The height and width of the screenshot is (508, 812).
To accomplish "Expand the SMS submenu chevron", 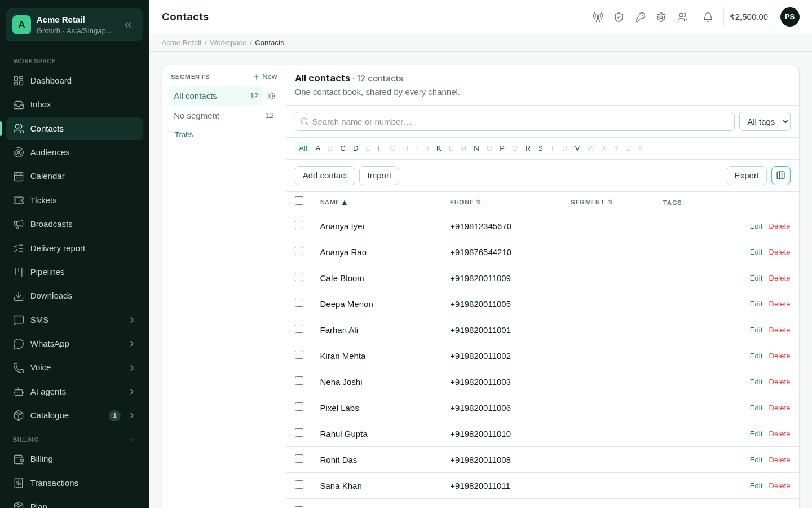I will (x=132, y=320).
